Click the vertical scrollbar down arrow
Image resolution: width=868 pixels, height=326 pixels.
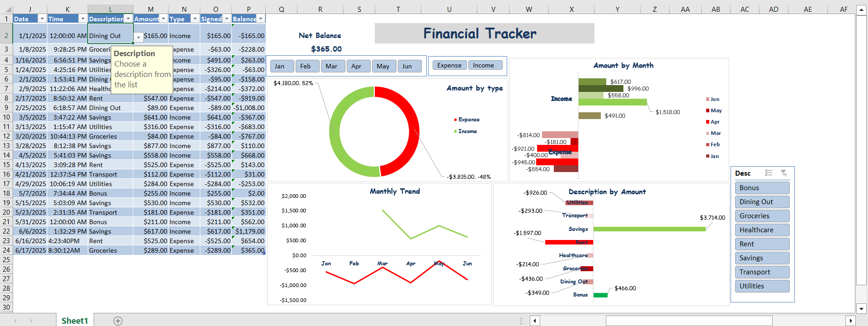861,309
